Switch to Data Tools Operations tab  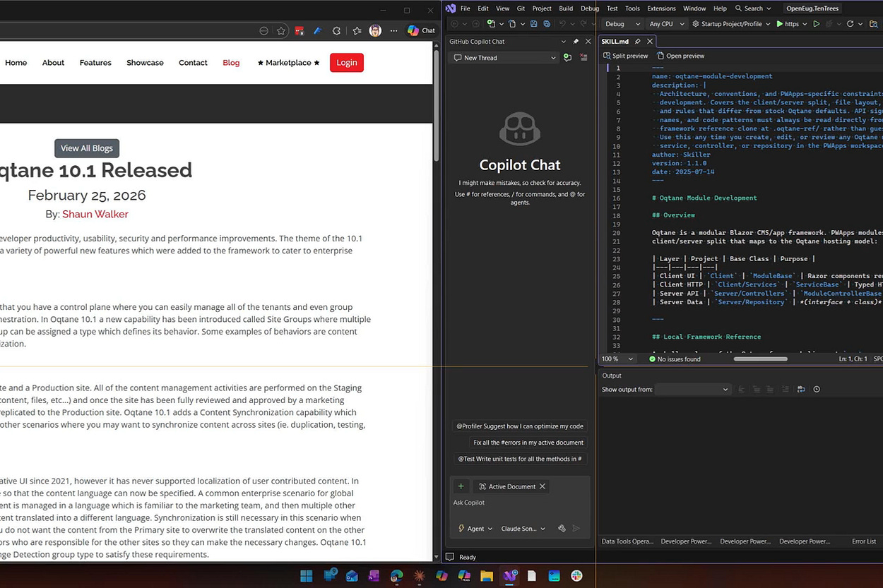pos(627,541)
